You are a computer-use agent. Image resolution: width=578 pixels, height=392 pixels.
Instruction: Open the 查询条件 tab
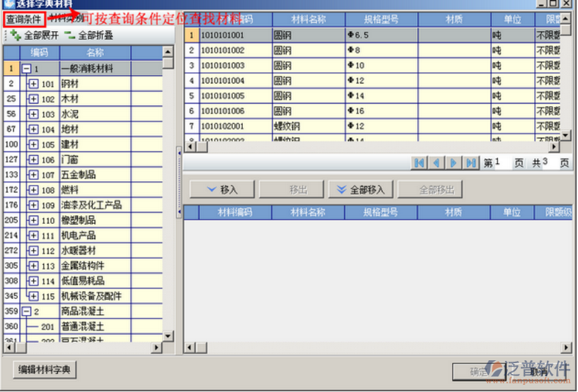click(24, 19)
